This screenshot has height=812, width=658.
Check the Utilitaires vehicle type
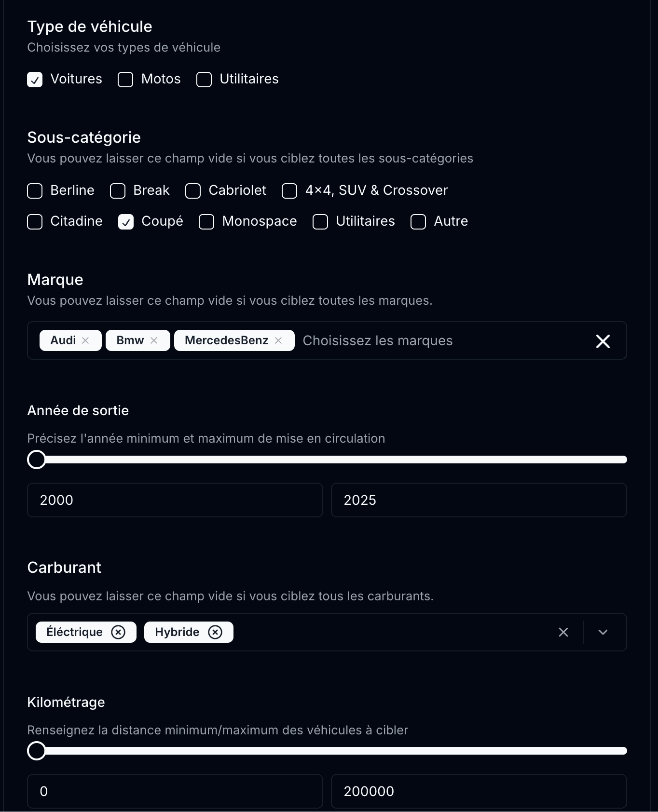pyautogui.click(x=204, y=79)
